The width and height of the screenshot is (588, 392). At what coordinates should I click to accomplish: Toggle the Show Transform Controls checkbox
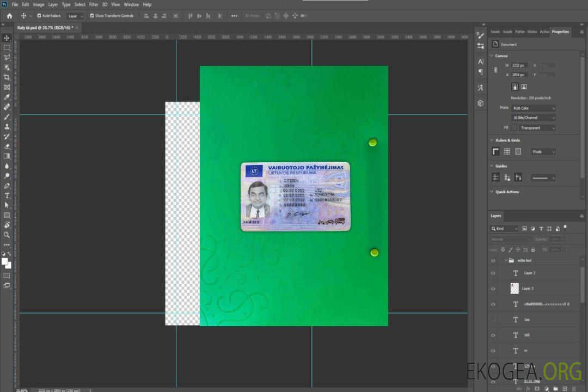click(92, 16)
